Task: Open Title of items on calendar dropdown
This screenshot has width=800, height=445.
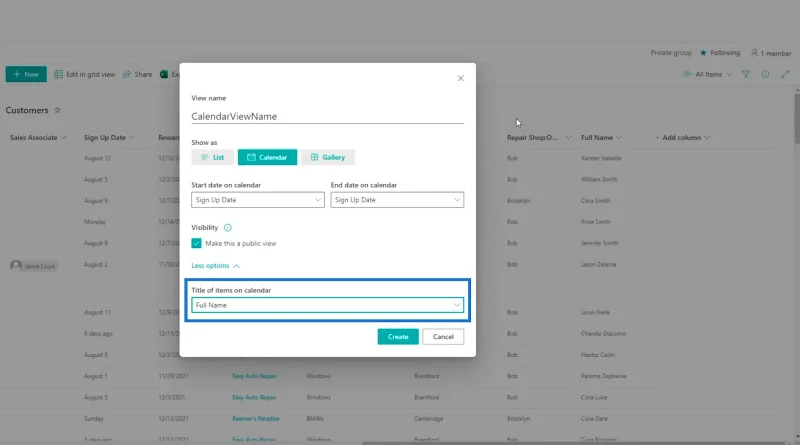Action: pos(327,305)
